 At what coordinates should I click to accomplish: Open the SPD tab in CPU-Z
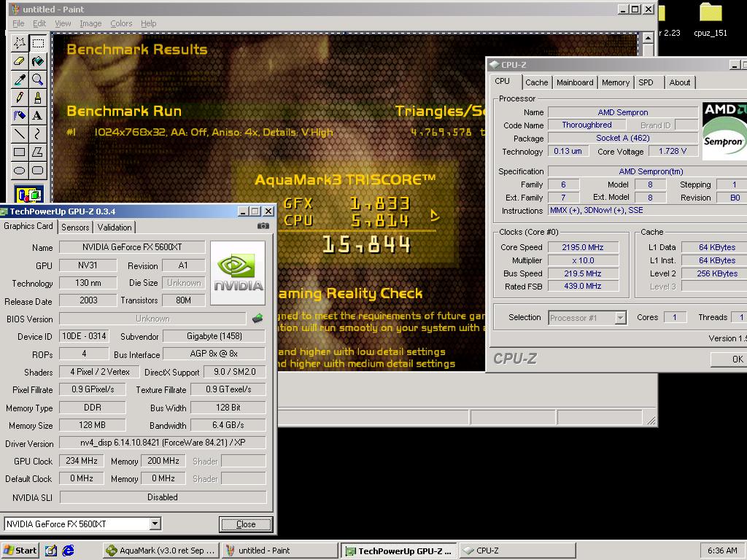646,82
